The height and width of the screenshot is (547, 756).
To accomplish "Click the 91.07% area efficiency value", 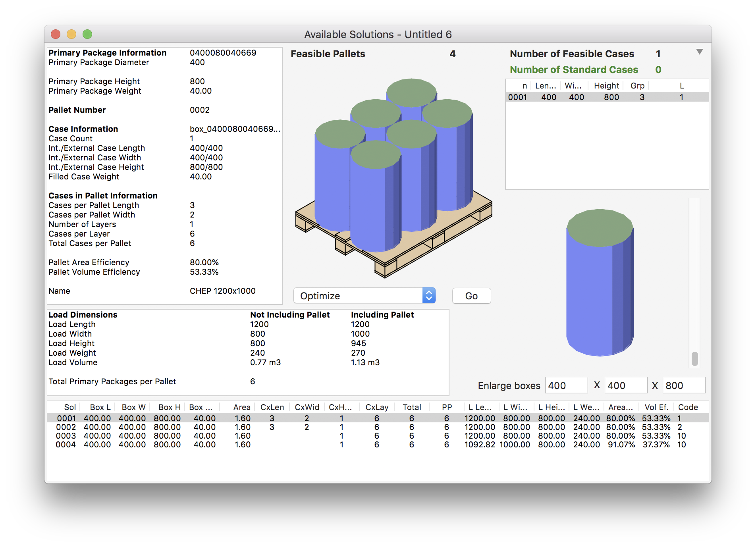I will point(621,445).
